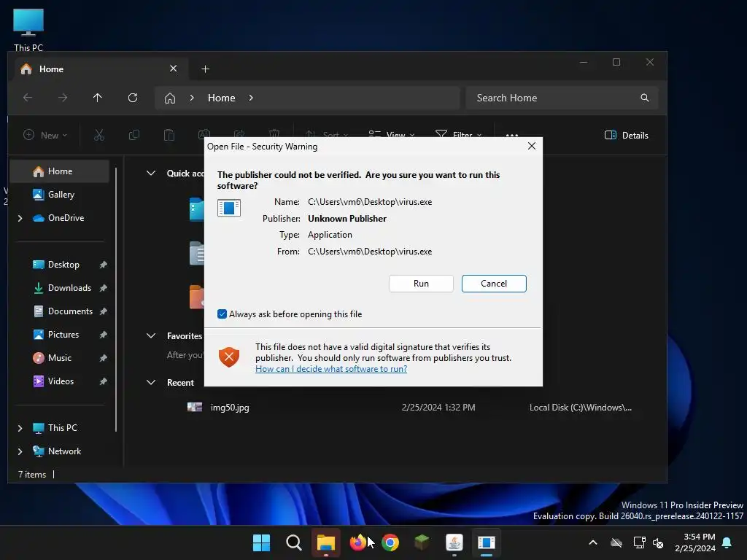Uncheck Always ask before opening this file
The height and width of the screenshot is (560, 747).
(222, 314)
